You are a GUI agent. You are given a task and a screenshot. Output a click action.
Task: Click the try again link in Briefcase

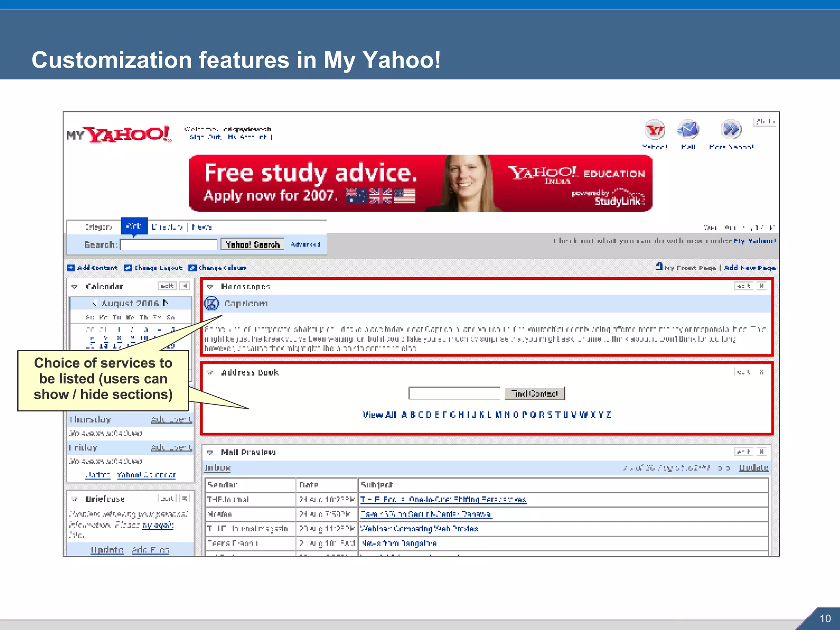(158, 525)
